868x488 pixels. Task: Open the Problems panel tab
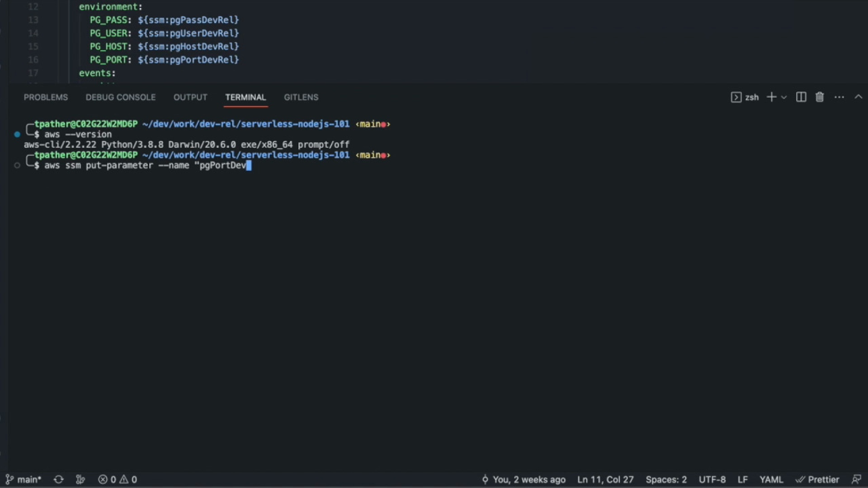tap(46, 97)
